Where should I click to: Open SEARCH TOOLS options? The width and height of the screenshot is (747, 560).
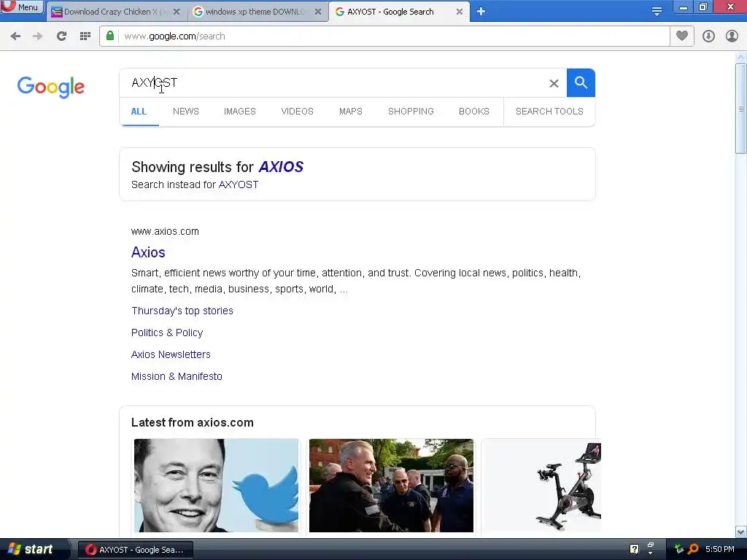pos(549,112)
